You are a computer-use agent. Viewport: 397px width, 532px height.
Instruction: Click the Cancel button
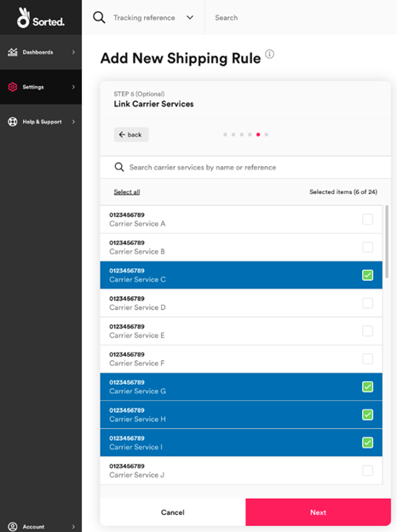pos(173,512)
